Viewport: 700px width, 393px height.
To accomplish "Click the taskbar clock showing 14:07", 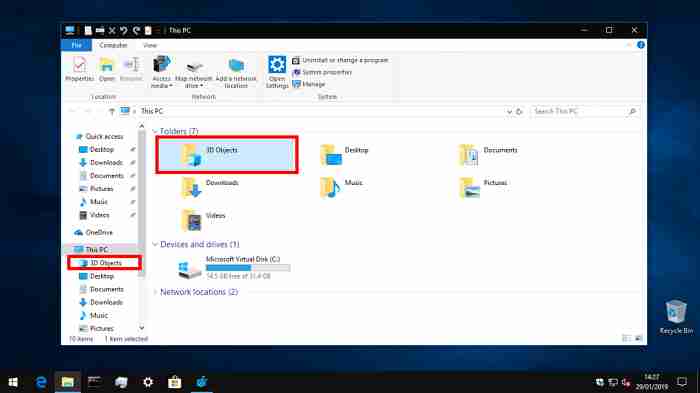I will coord(652,382).
